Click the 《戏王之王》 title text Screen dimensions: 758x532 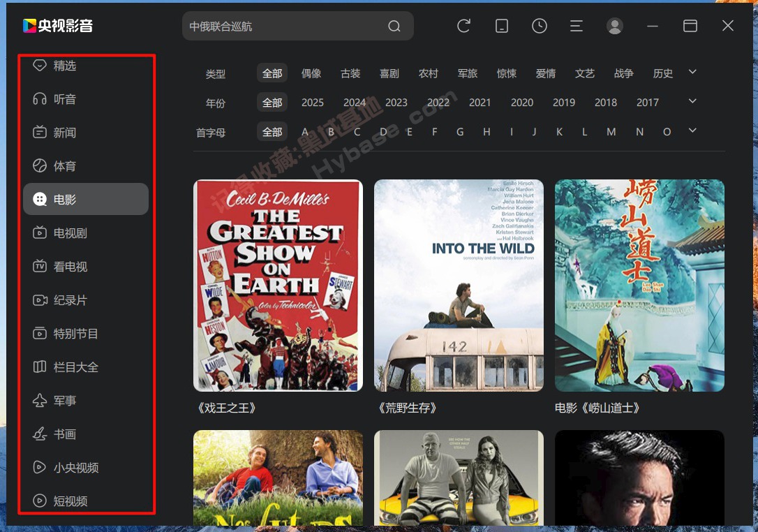(225, 408)
